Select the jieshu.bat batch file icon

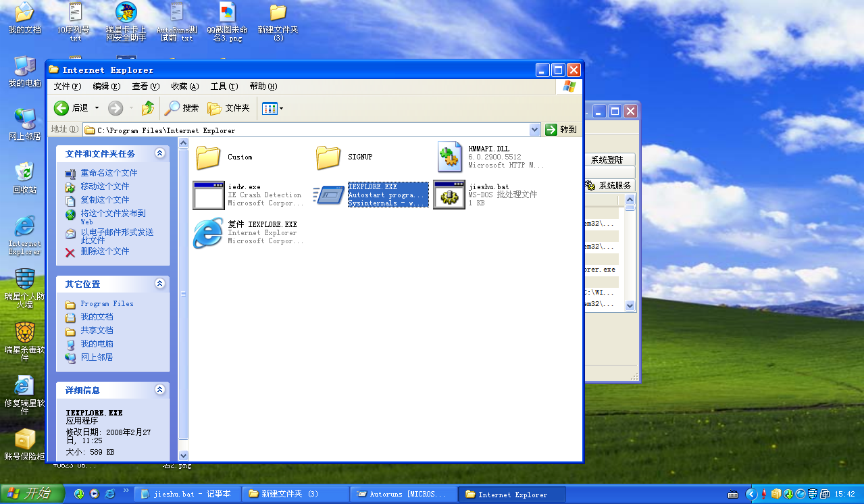coord(449,195)
